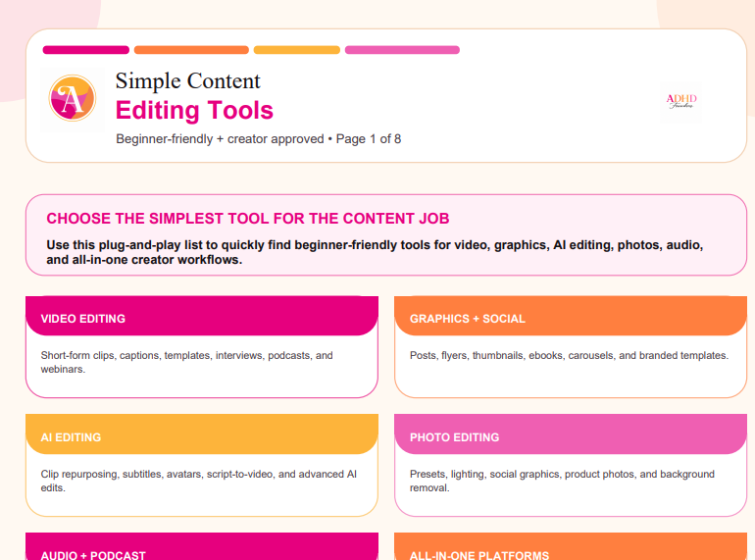Open the AI EDITING card header

click(202, 434)
